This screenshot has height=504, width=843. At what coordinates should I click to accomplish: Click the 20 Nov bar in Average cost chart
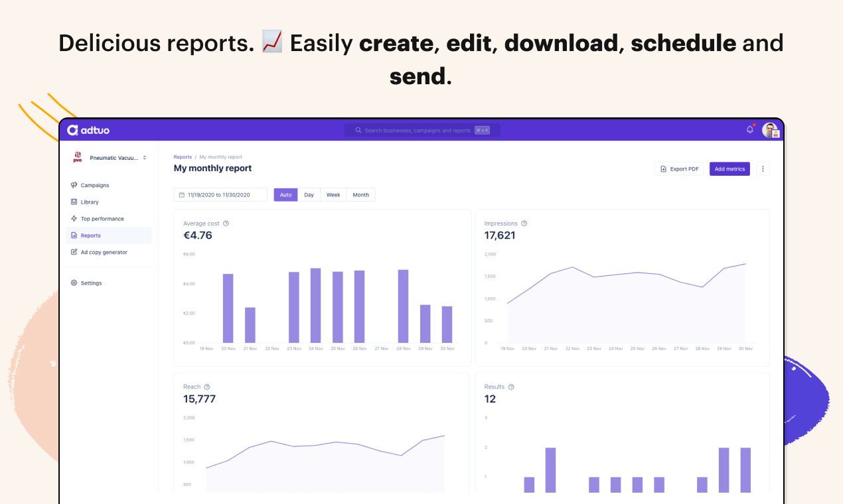228,308
